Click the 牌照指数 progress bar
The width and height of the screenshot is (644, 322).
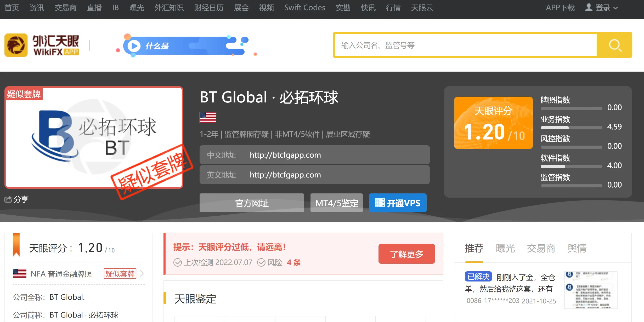tap(572, 108)
